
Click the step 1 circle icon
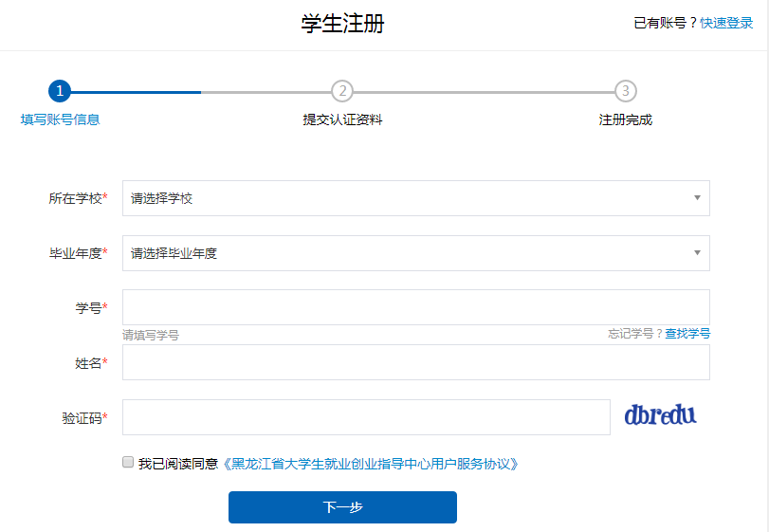60,91
